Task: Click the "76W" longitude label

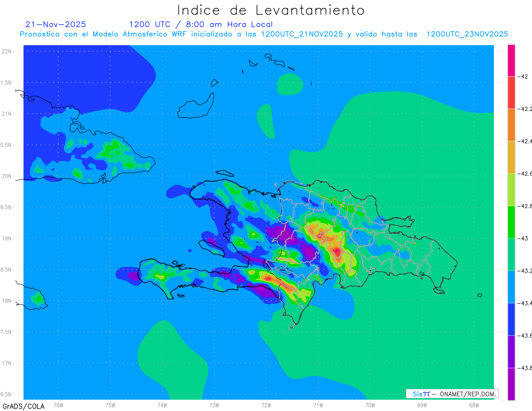Action: pos(58,405)
